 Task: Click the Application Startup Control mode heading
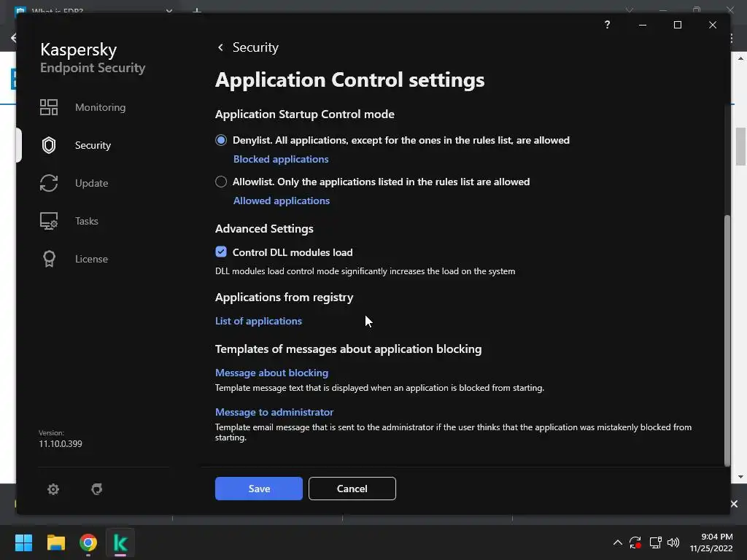coord(304,114)
